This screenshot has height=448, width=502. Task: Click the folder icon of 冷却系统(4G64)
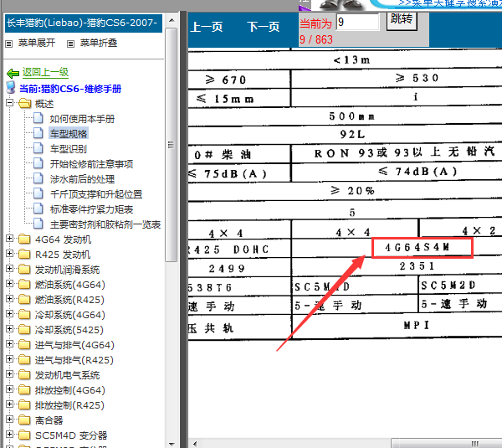[x=24, y=314]
